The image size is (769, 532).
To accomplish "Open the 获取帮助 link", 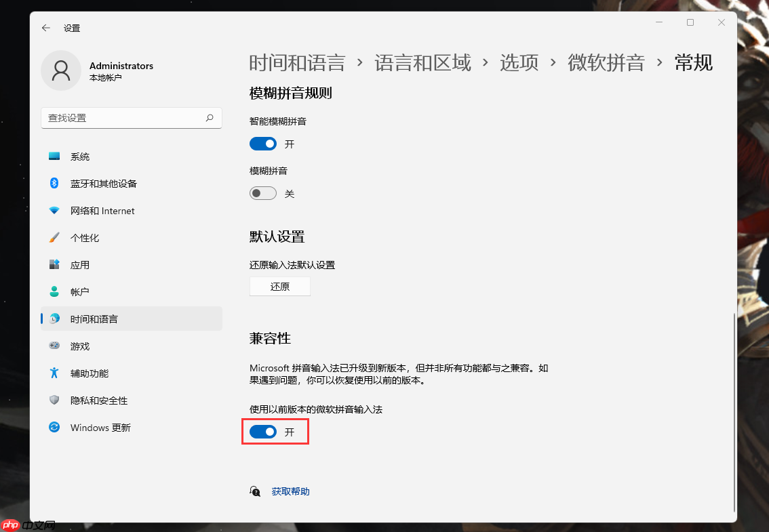I will [x=290, y=491].
